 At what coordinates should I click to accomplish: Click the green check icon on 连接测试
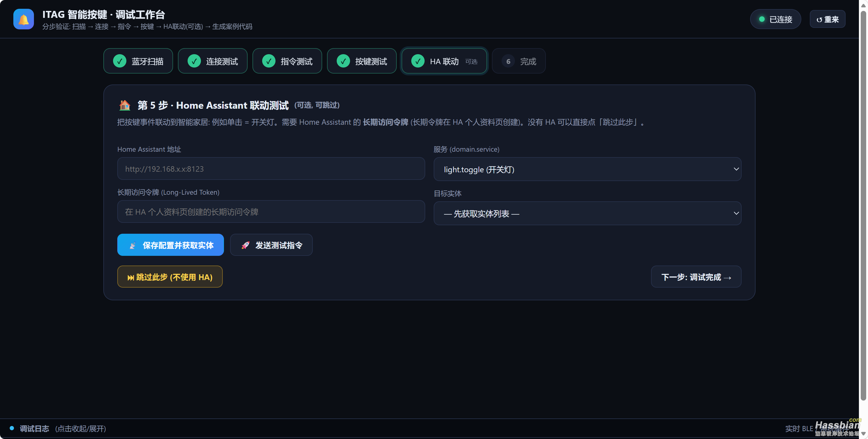click(194, 61)
